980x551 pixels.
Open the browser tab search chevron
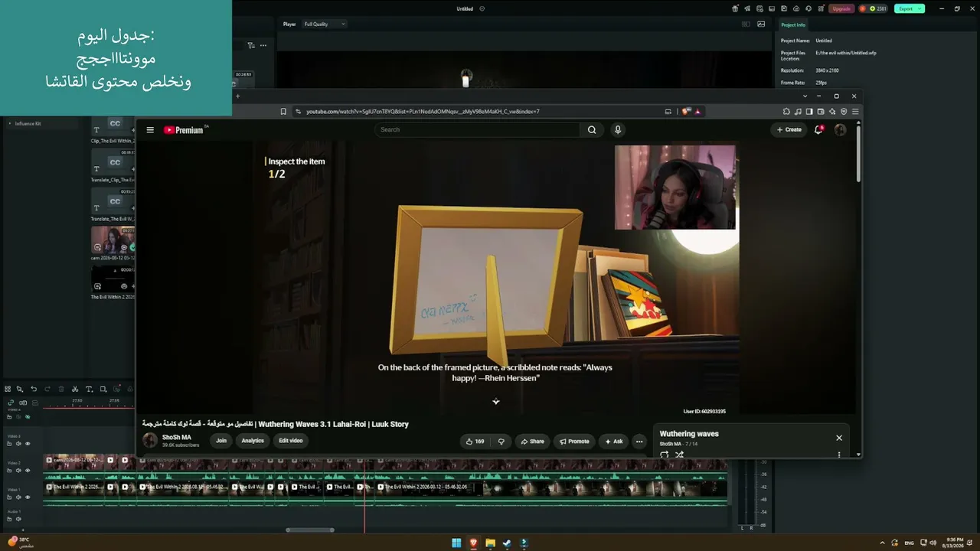805,96
